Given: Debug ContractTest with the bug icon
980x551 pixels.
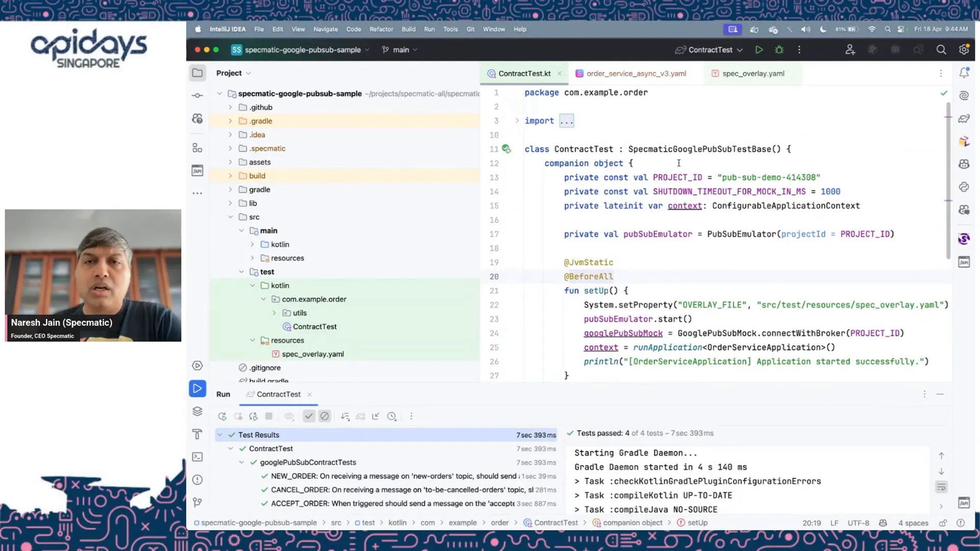Looking at the screenshot, I should tap(779, 49).
